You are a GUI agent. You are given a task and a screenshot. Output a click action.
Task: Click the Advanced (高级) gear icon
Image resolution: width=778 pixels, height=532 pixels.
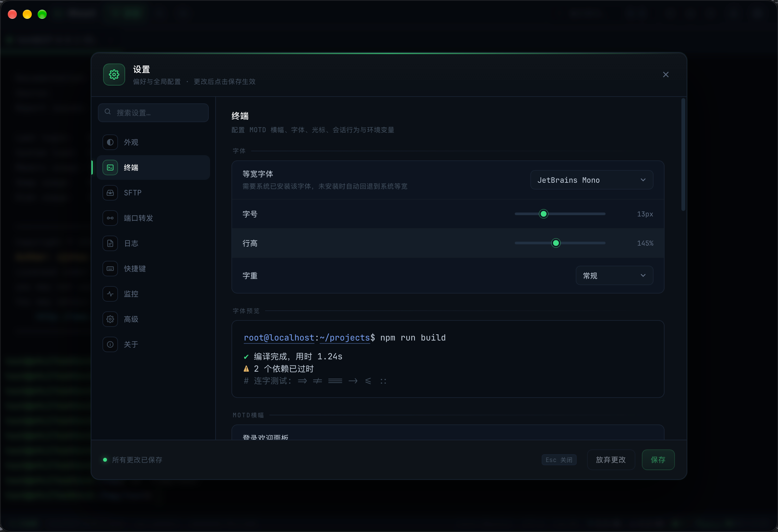110,319
